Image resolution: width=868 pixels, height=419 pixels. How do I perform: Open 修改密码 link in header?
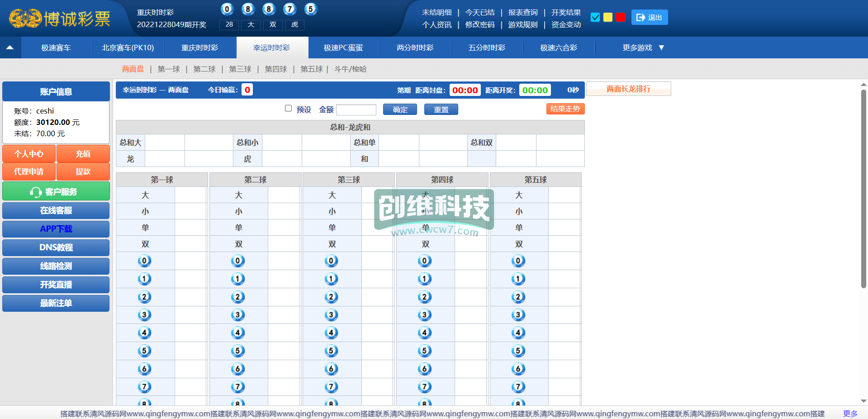(480, 24)
